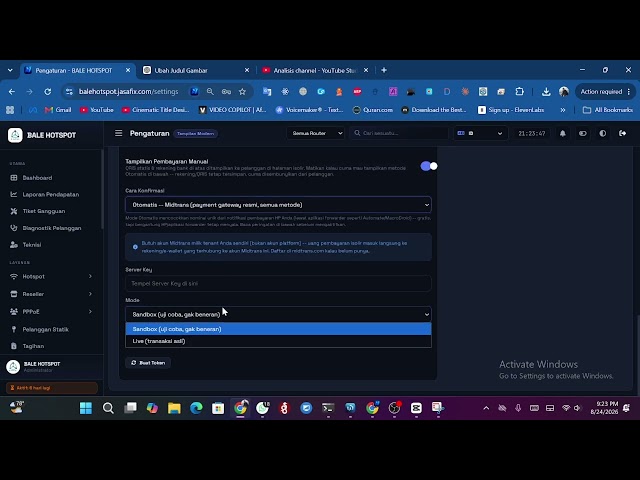Open taskbar Search icon
This screenshot has height=480, width=640.
click(108, 408)
